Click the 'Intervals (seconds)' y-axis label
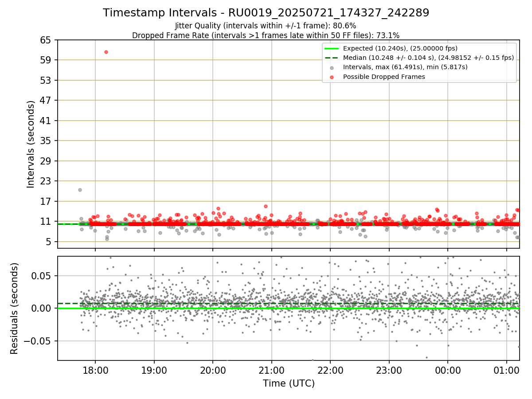This screenshot has width=532, height=399. point(31,144)
